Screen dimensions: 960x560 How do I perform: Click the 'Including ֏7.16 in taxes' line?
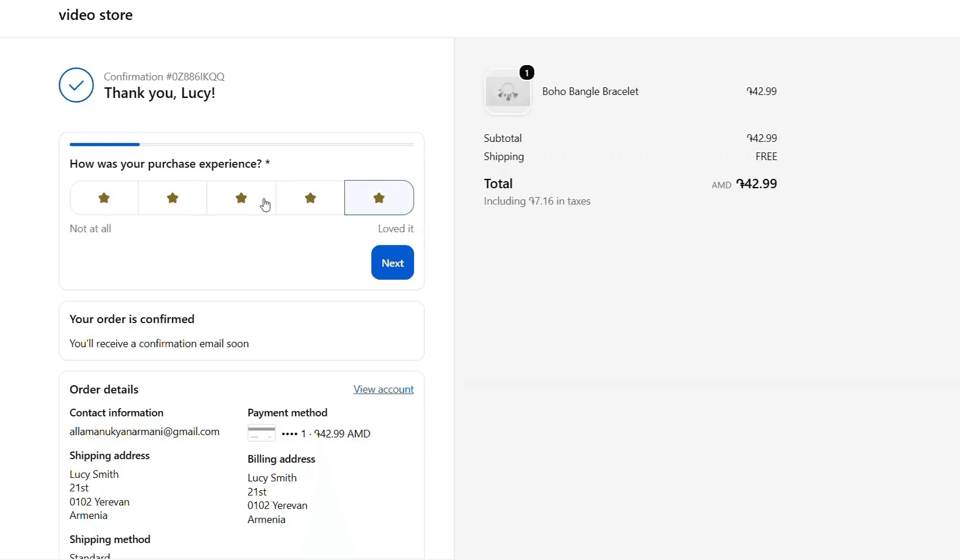[x=537, y=201]
